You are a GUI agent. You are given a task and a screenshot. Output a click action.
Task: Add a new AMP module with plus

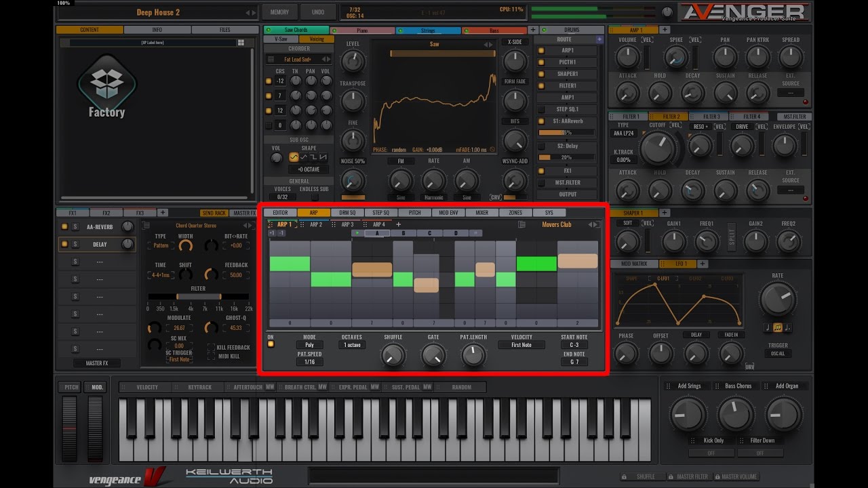click(665, 30)
